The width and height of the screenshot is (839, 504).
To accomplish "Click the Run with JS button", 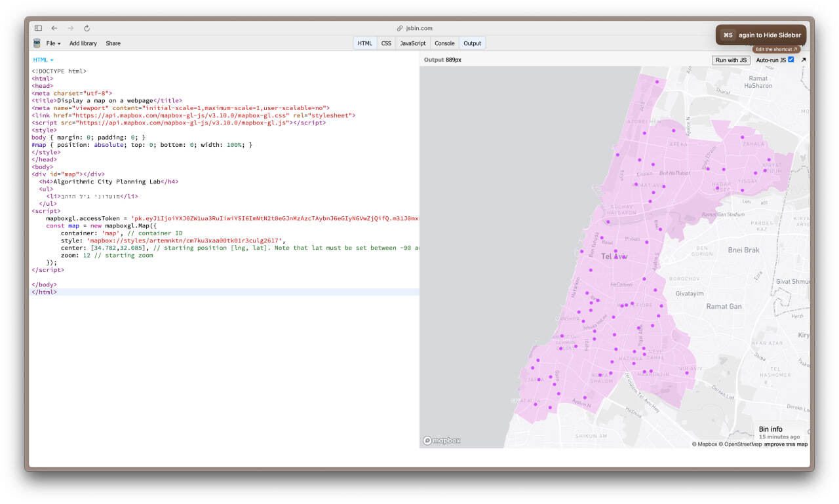I will [731, 60].
